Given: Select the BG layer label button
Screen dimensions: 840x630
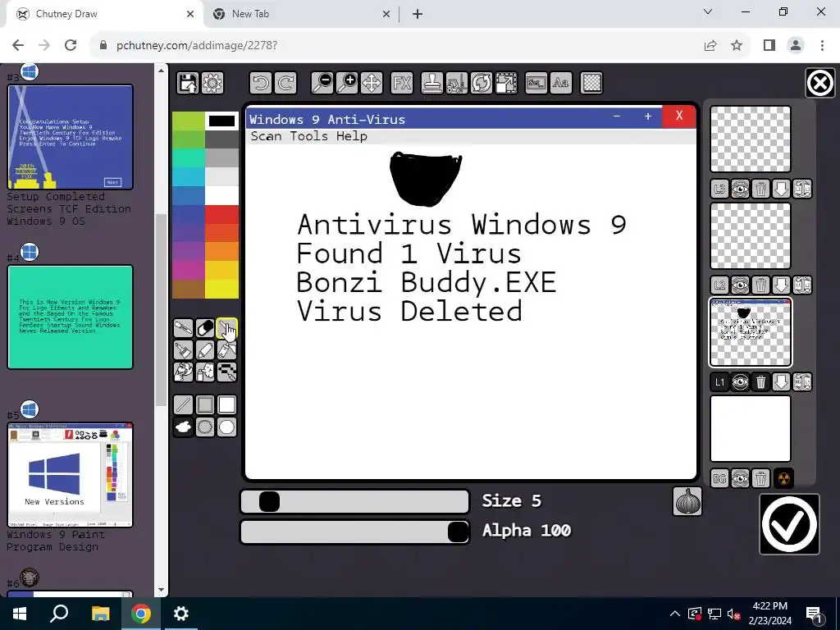Looking at the screenshot, I should click(x=719, y=478).
